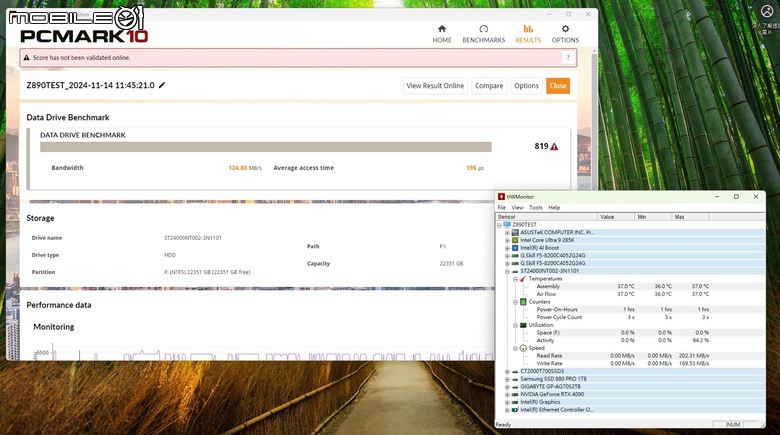Click the Z890TEST computer icon in HWMonitor
This screenshot has height=435, width=780.
pos(507,224)
